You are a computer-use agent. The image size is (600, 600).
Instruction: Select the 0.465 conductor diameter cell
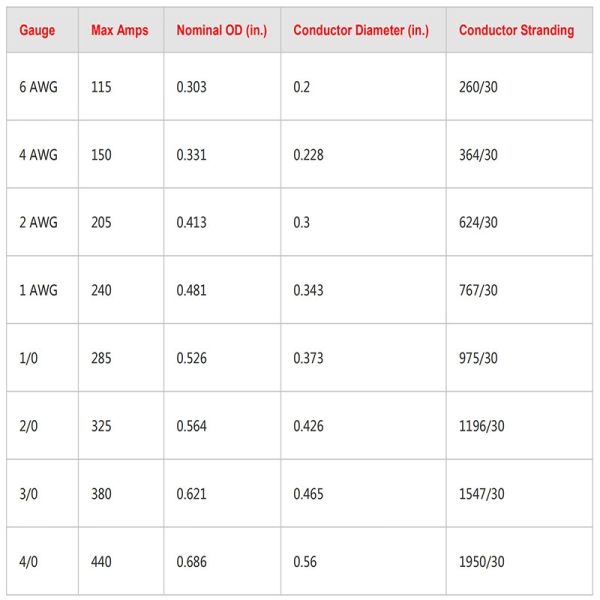coord(308,494)
